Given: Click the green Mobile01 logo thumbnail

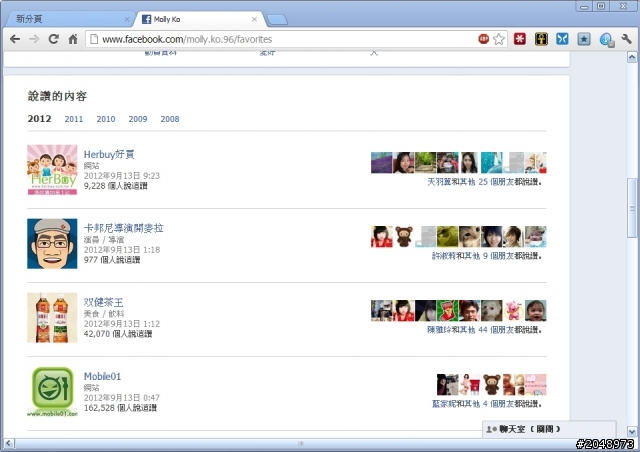Looking at the screenshot, I should click(x=52, y=392).
